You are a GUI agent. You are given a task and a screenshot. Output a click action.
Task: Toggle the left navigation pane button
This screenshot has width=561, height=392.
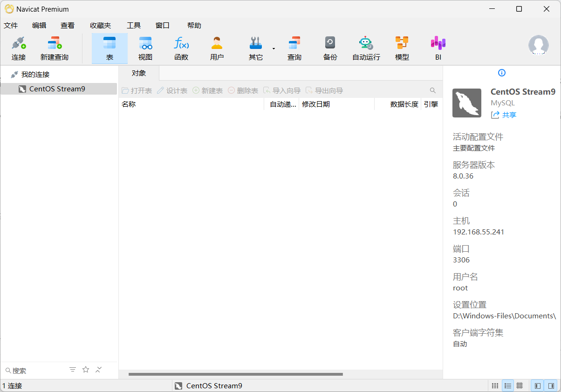pyautogui.click(x=538, y=386)
